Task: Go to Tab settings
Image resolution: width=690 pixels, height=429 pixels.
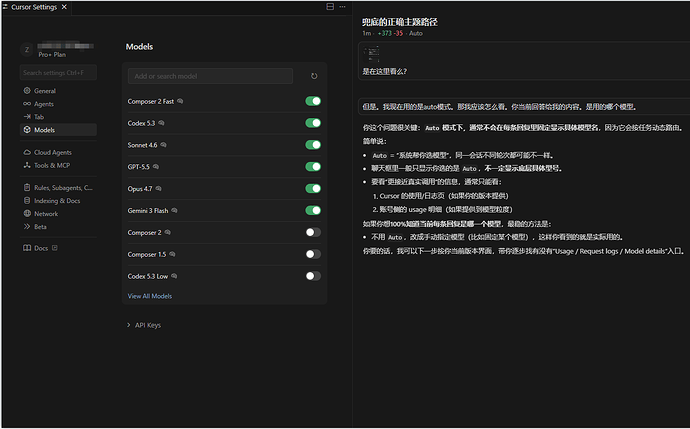Action: coord(58,117)
